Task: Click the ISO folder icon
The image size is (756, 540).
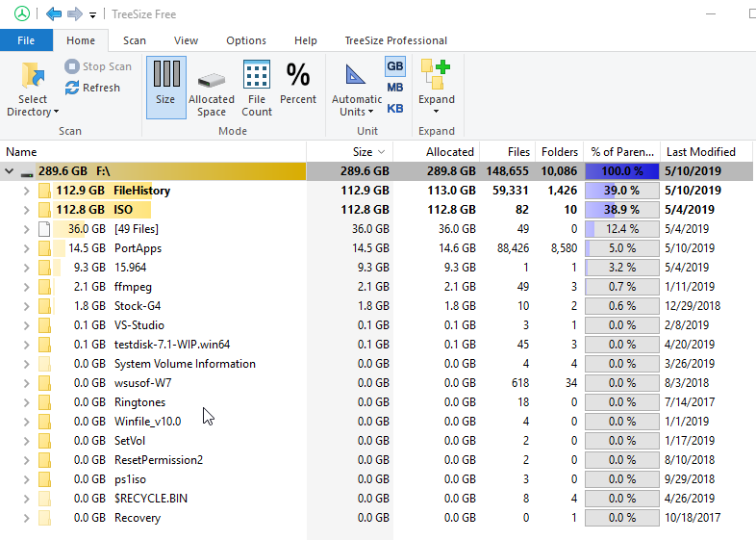Action: point(44,210)
